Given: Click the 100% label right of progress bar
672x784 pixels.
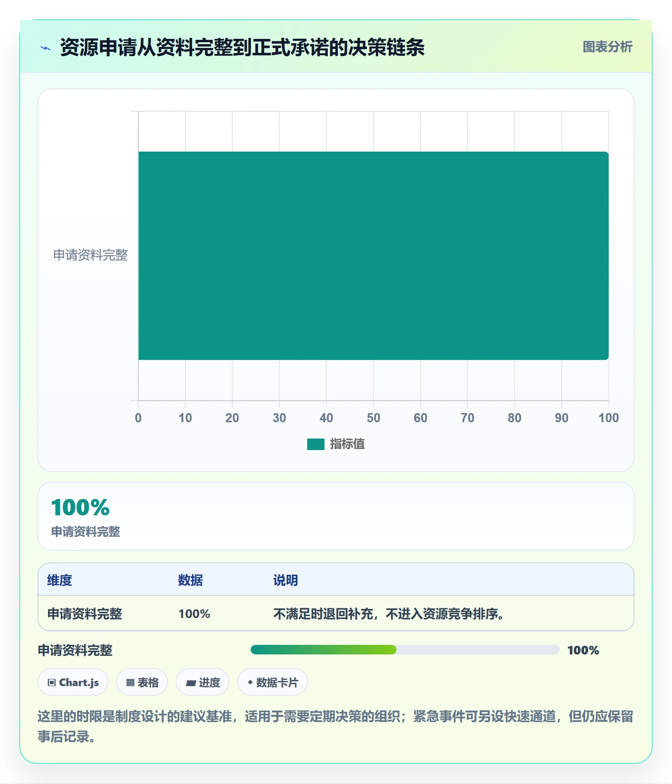Looking at the screenshot, I should point(583,650).
